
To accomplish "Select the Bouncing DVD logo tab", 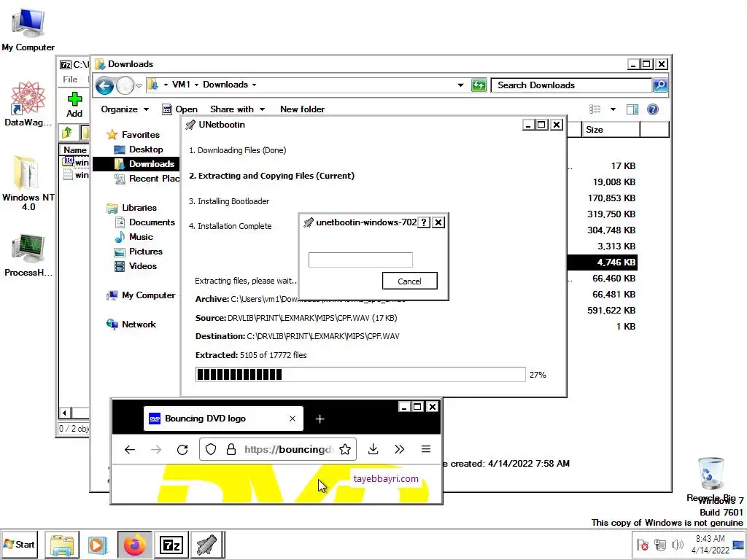I will [x=223, y=419].
